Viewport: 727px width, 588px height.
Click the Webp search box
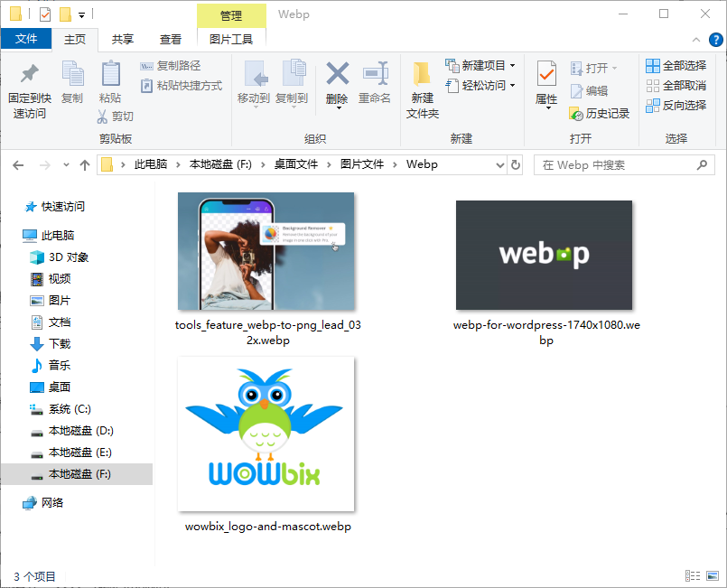pos(624,165)
